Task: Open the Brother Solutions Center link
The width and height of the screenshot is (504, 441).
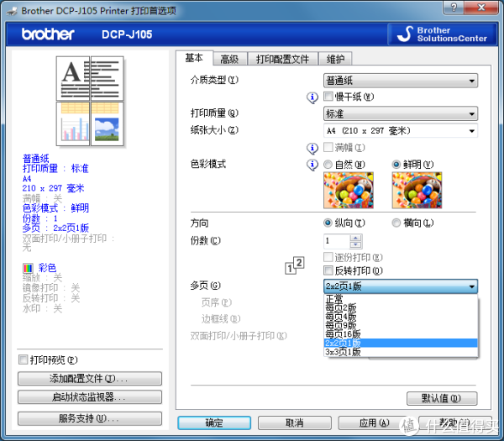Action: point(443,34)
